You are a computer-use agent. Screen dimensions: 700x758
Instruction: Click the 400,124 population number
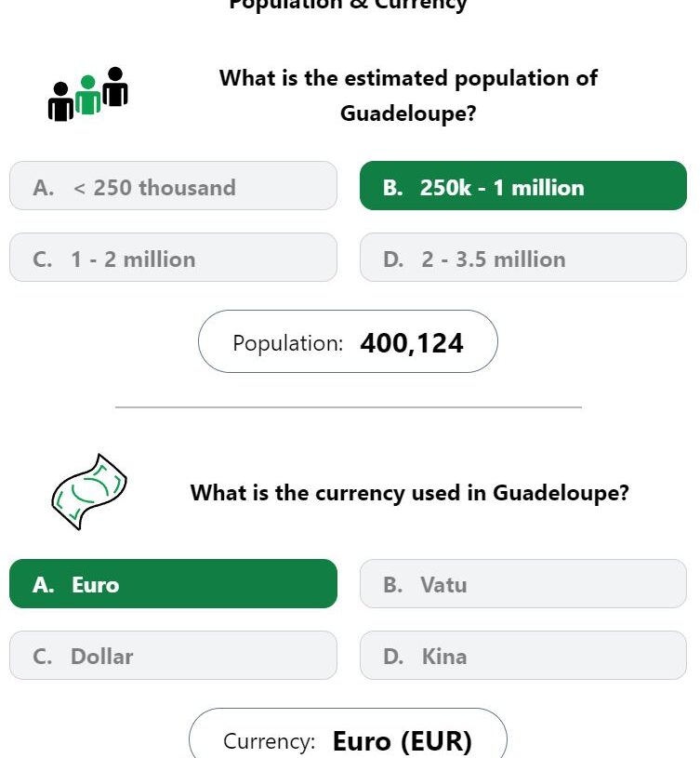412,343
